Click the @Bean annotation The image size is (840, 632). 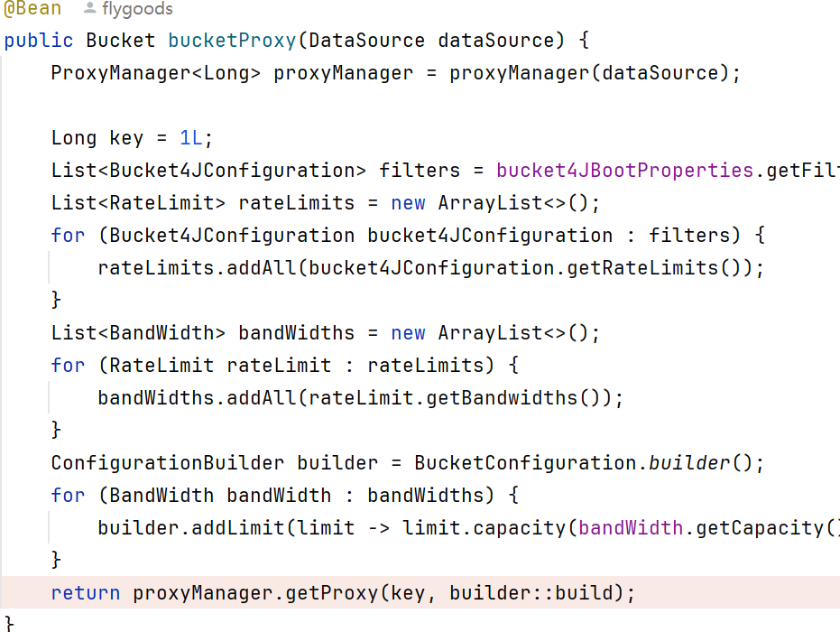32,9
